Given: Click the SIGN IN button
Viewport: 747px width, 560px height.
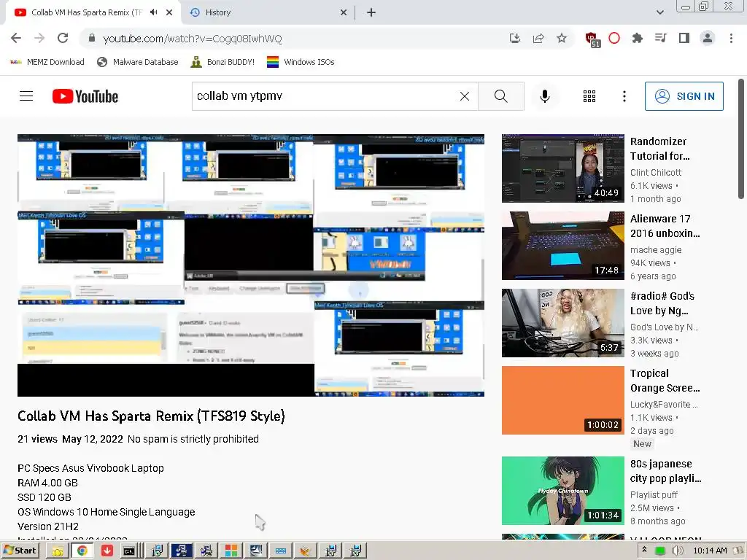Looking at the screenshot, I should (684, 96).
